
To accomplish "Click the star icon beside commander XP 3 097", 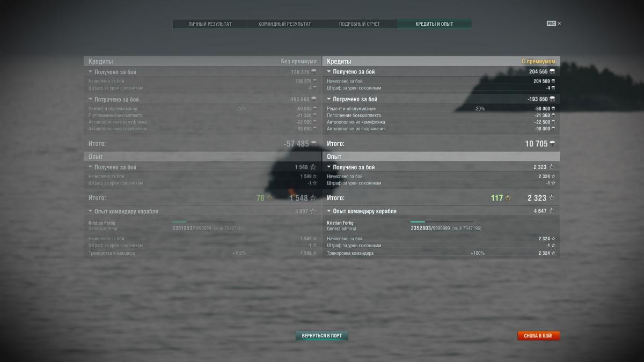I will (x=313, y=211).
